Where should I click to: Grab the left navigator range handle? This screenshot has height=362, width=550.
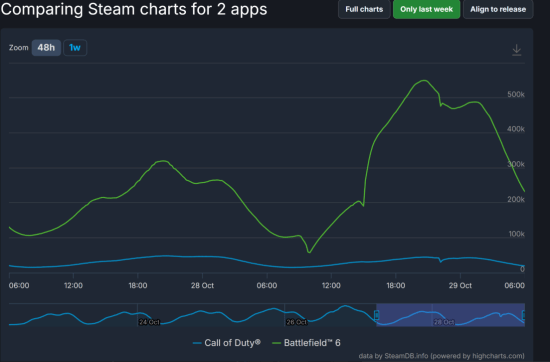click(376, 315)
